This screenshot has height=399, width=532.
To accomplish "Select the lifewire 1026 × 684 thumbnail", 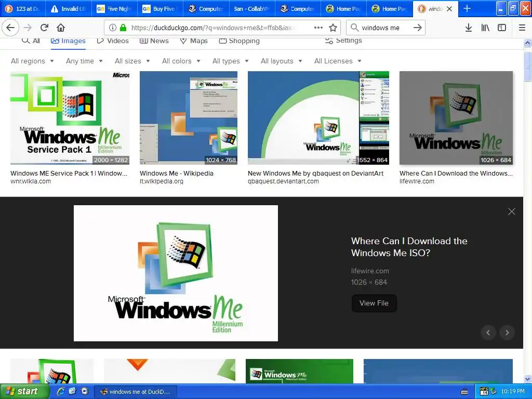I will click(456, 118).
